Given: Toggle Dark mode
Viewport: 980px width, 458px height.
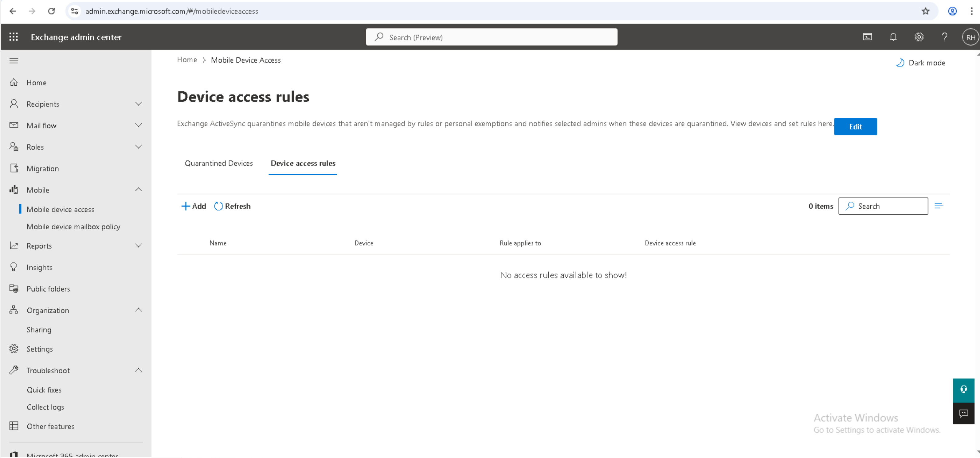Looking at the screenshot, I should (x=921, y=63).
